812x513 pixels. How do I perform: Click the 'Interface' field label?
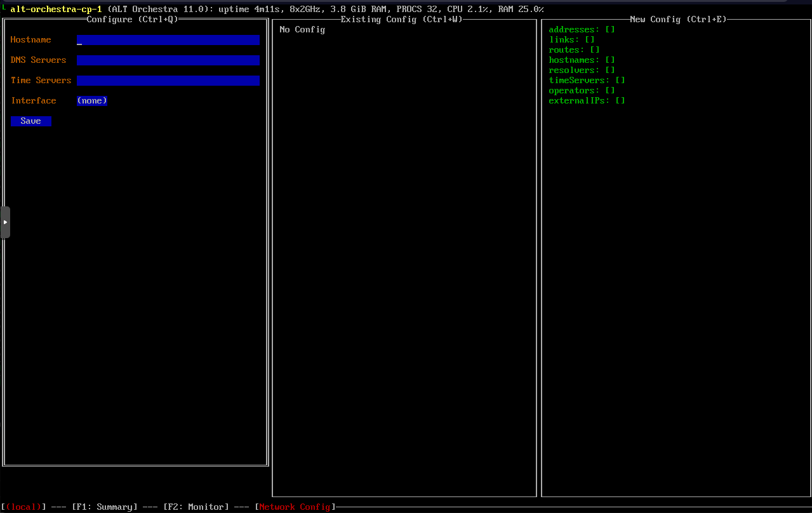pyautogui.click(x=33, y=101)
